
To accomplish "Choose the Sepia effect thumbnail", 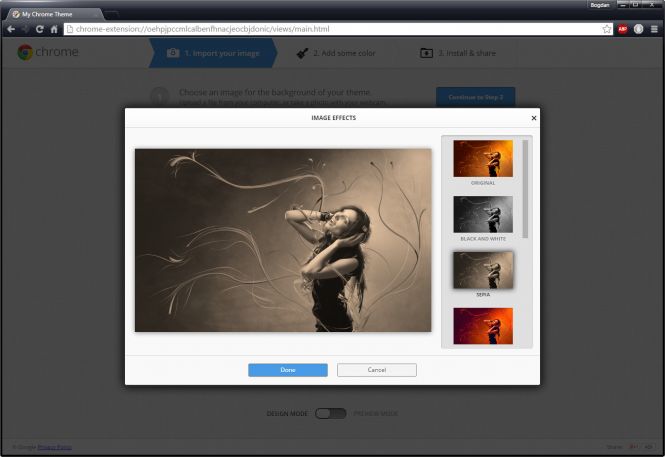I will (483, 269).
